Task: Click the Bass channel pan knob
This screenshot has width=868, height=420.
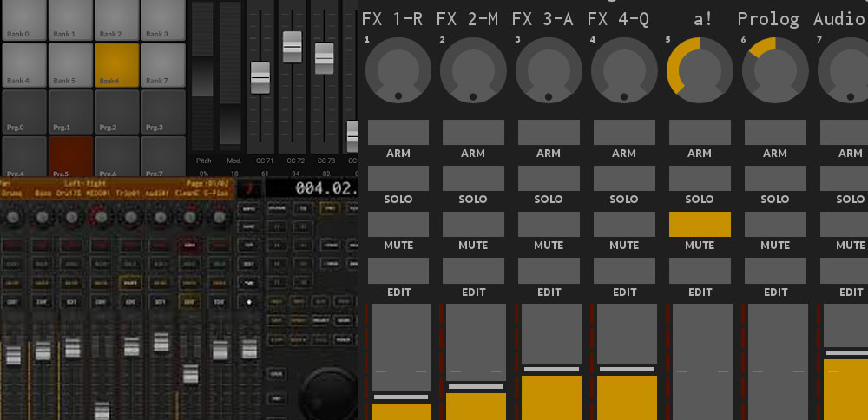Action: tap(42, 218)
